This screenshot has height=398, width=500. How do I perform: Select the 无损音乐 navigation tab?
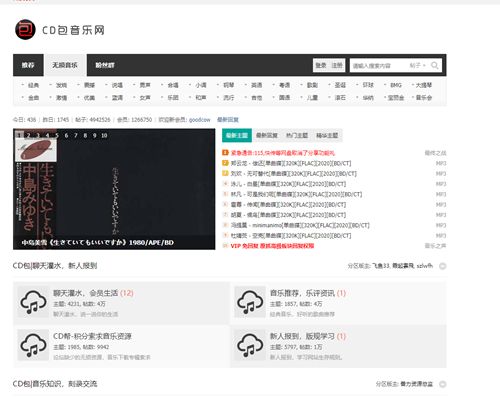point(65,65)
